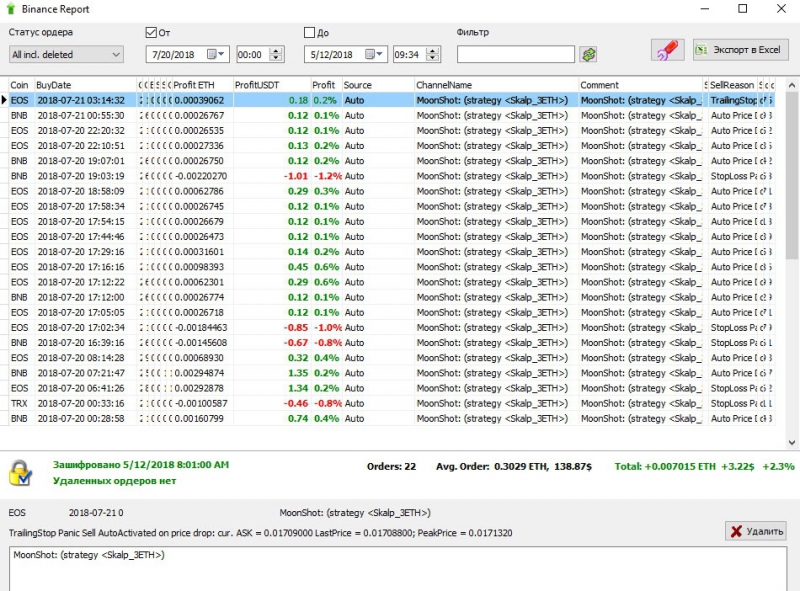
Task: Sort by the SellReason column header
Action: [732, 85]
